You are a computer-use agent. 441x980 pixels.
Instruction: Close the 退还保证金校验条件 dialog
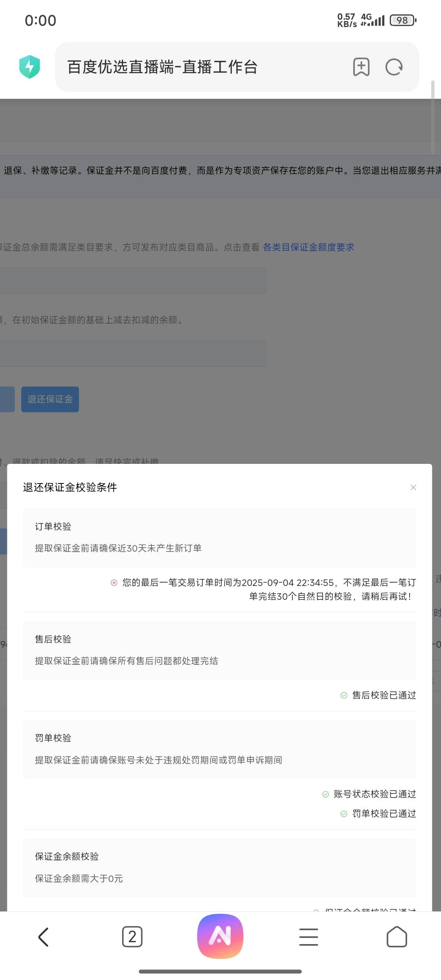click(x=413, y=487)
